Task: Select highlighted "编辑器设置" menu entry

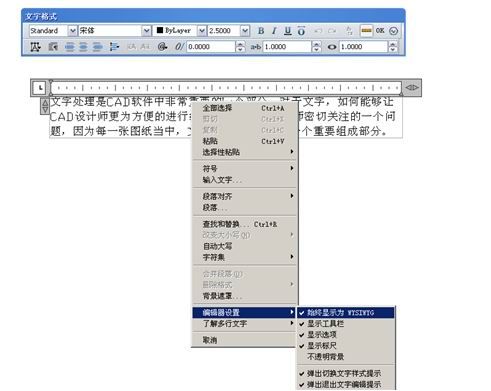Action: pos(245,312)
